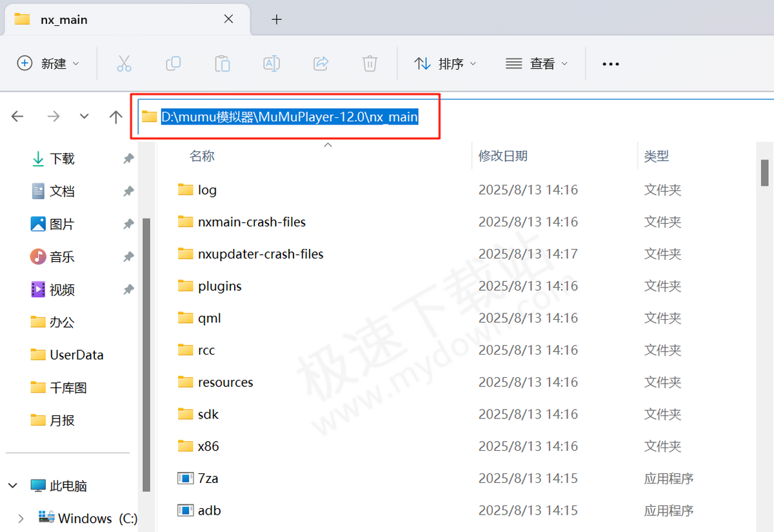The width and height of the screenshot is (774, 532).
Task: Rename using the rename icon
Action: click(x=271, y=63)
